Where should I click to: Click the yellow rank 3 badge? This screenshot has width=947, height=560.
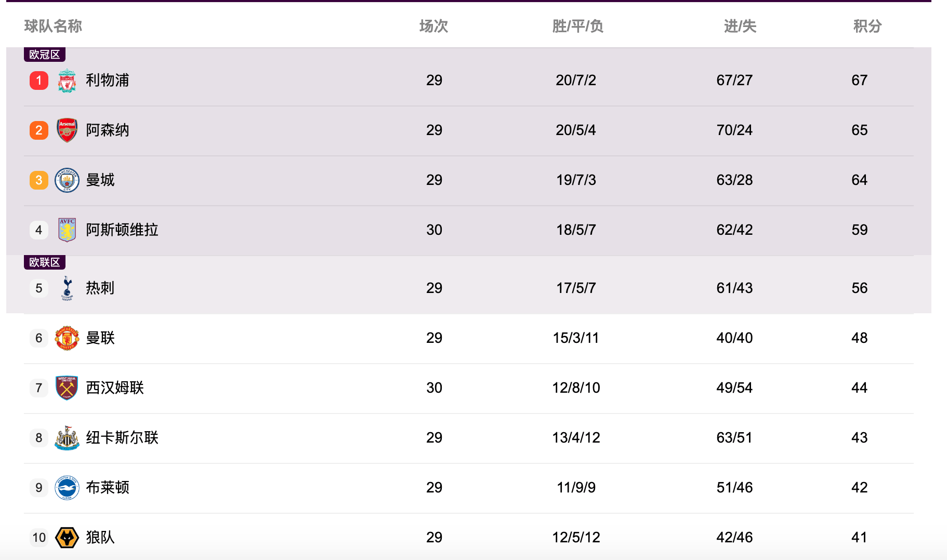coord(39,180)
